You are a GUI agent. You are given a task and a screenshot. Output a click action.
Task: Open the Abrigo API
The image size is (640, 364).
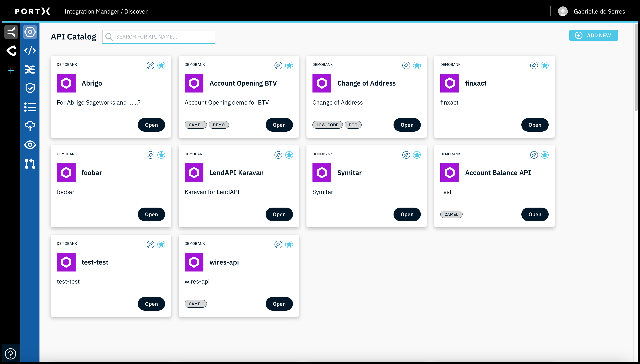[151, 125]
